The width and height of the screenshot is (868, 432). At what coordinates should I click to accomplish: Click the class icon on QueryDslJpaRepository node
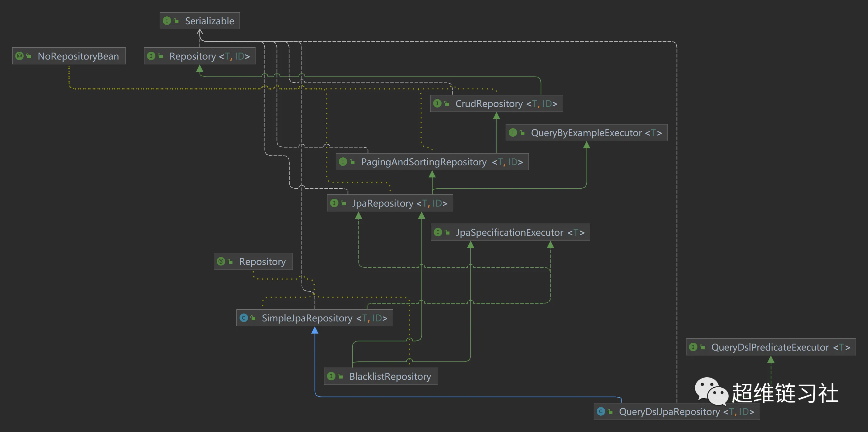pyautogui.click(x=601, y=411)
